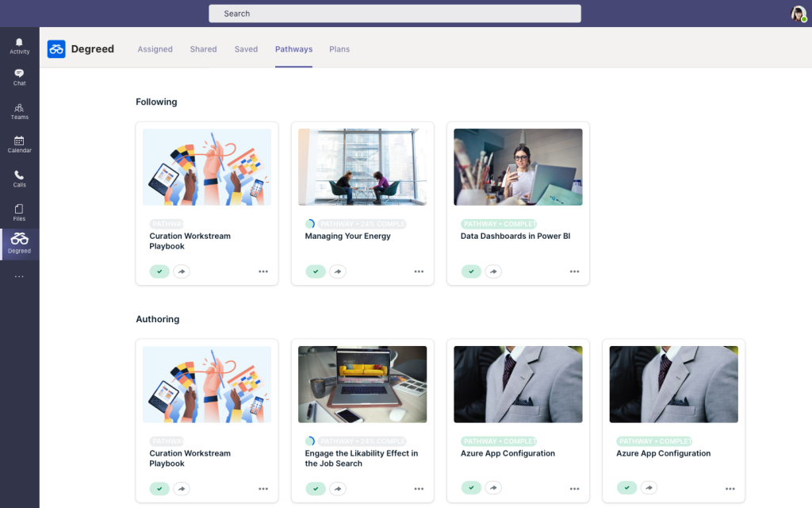Viewport: 812px width, 508px height.
Task: Toggle completion check on Following Curation Workstream Playbook
Action: click(x=159, y=271)
